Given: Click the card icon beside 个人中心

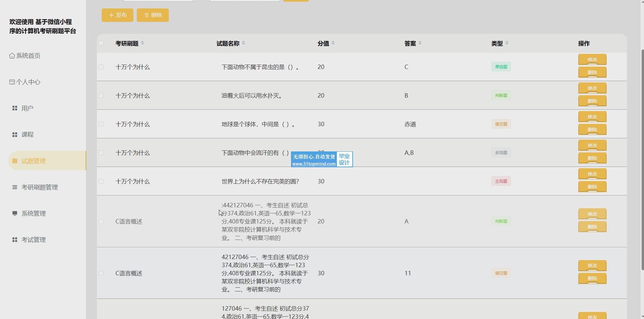Looking at the screenshot, I should point(12,82).
